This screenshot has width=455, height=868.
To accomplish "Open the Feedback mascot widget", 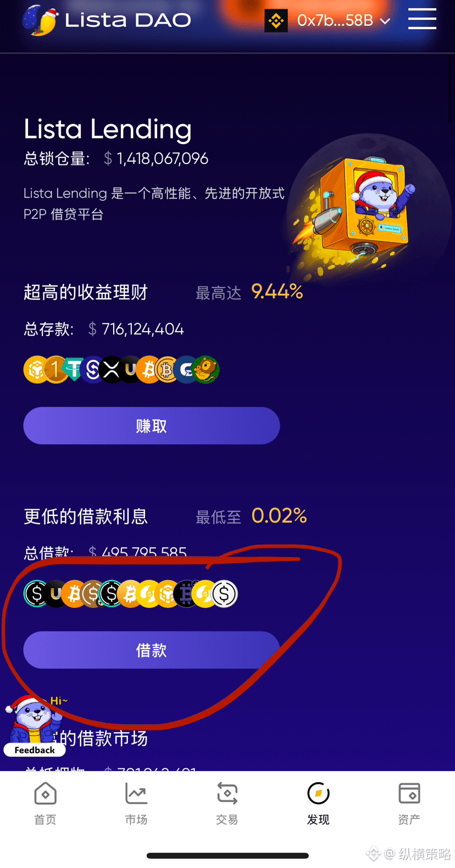I will [x=35, y=726].
